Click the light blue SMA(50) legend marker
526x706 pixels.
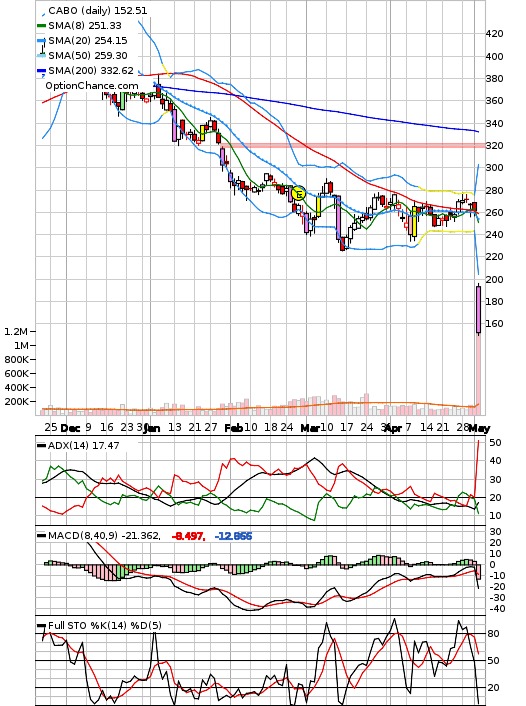click(41, 56)
